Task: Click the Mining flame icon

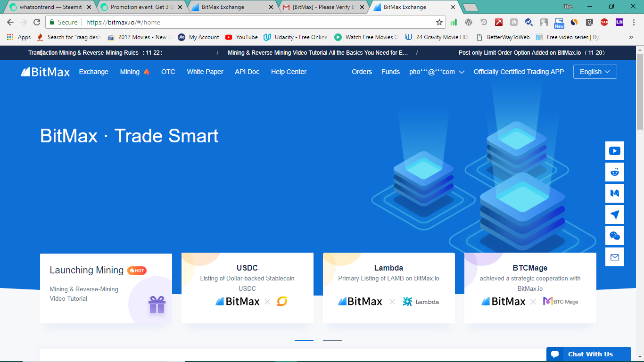Action: [x=147, y=72]
